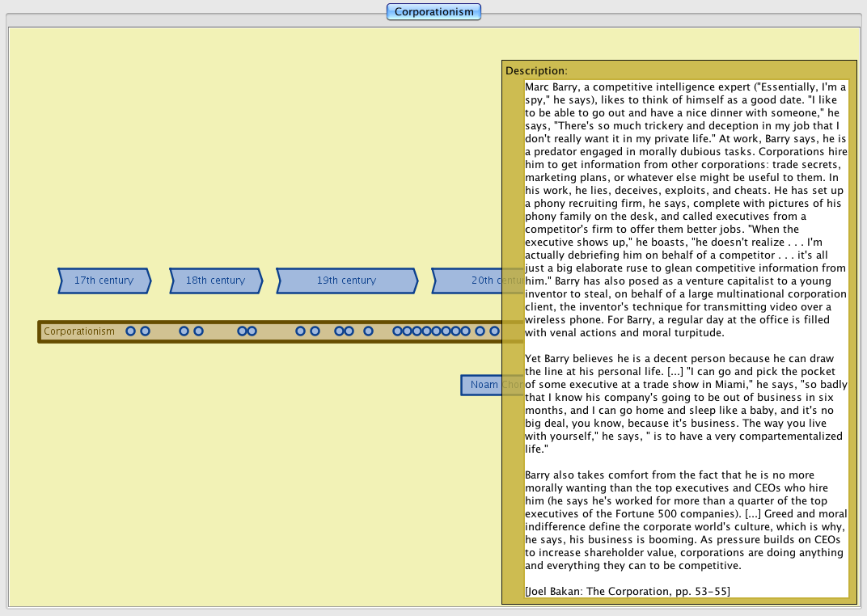
Task: Click the third circle marker on timeline
Action: pyautogui.click(x=184, y=331)
